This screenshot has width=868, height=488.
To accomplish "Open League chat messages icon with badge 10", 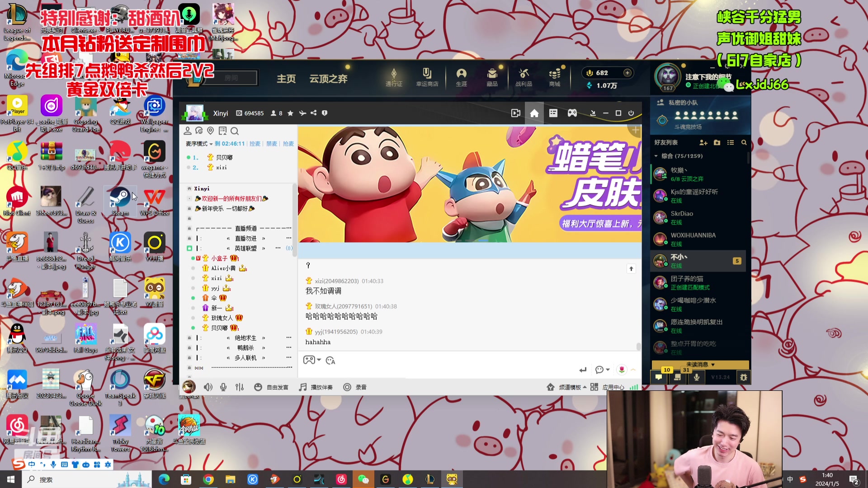I will 659,376.
